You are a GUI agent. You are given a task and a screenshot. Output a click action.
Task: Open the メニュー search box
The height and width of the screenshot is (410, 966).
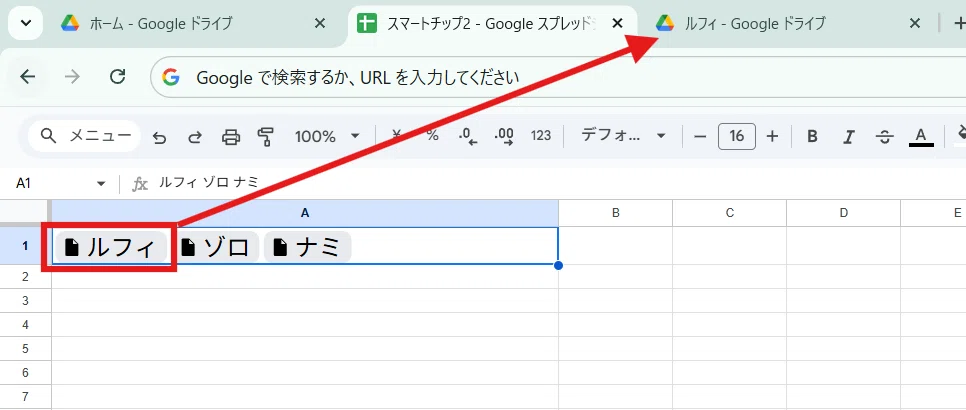84,136
